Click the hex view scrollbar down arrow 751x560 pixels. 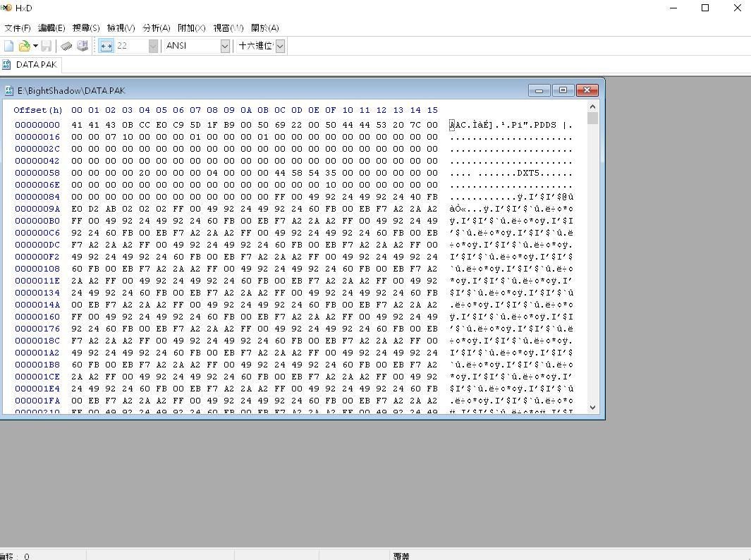[592, 407]
